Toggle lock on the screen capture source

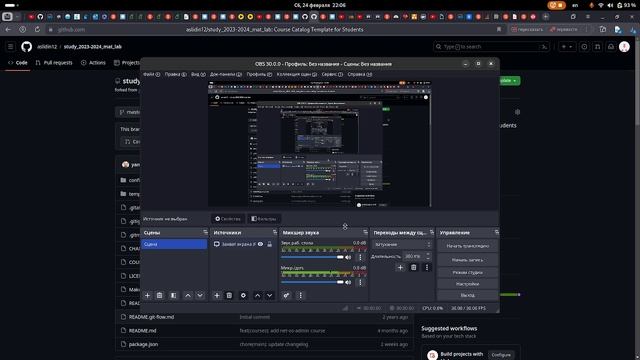click(x=269, y=244)
